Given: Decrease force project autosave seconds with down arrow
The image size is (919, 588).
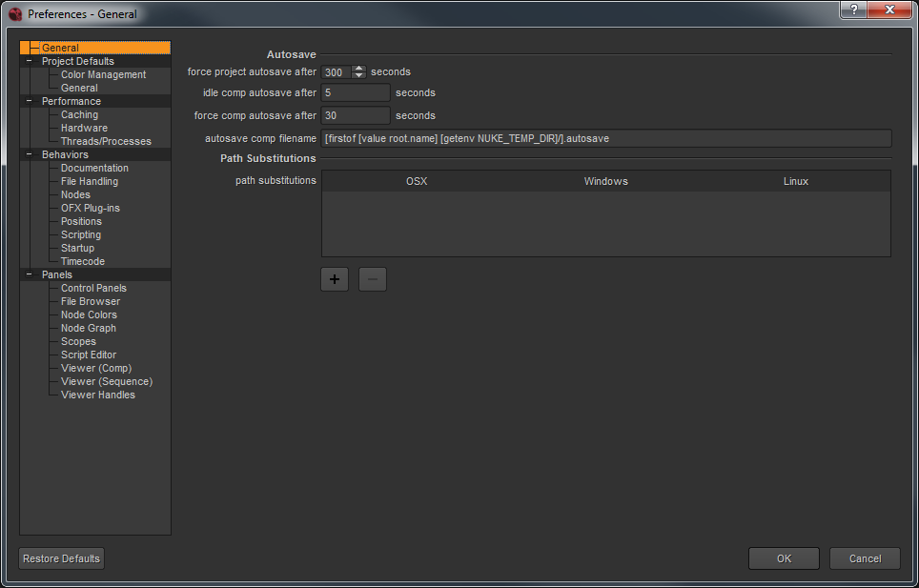Looking at the screenshot, I should (358, 75).
